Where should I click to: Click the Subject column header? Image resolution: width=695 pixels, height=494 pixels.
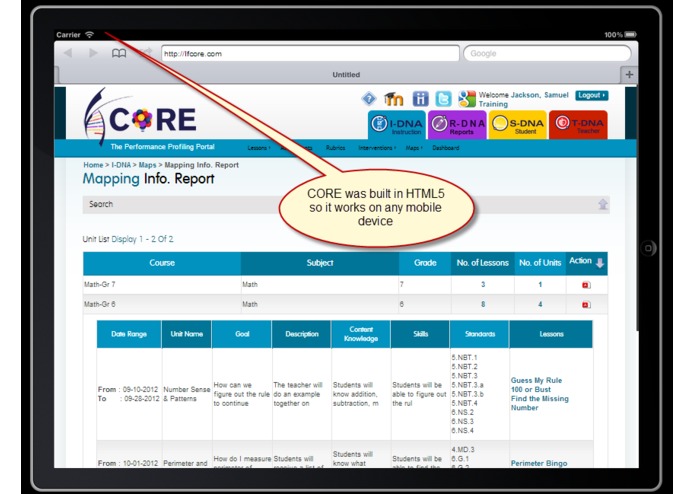(x=320, y=263)
